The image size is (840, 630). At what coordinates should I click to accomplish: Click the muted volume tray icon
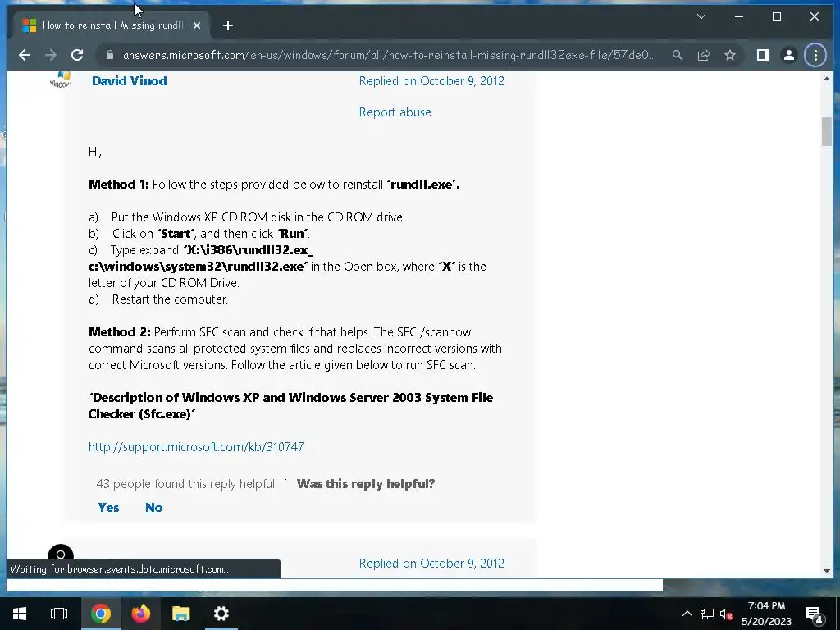coord(727,614)
